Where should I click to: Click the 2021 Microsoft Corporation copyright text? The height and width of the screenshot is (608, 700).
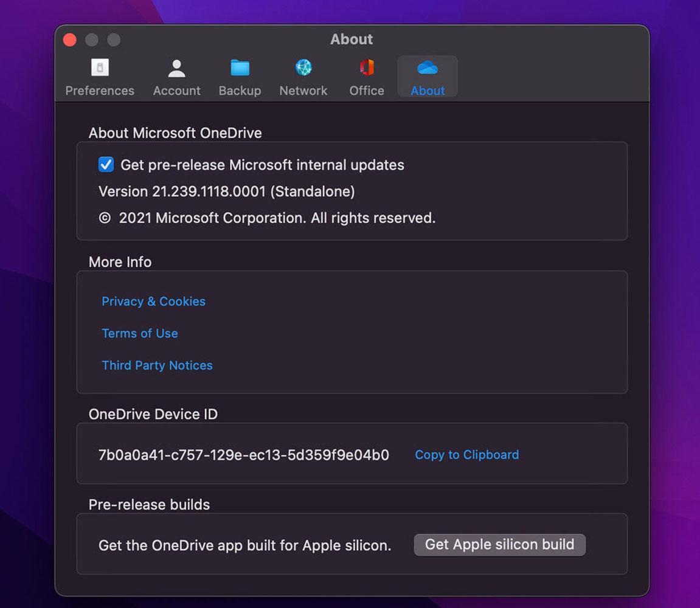coord(267,218)
